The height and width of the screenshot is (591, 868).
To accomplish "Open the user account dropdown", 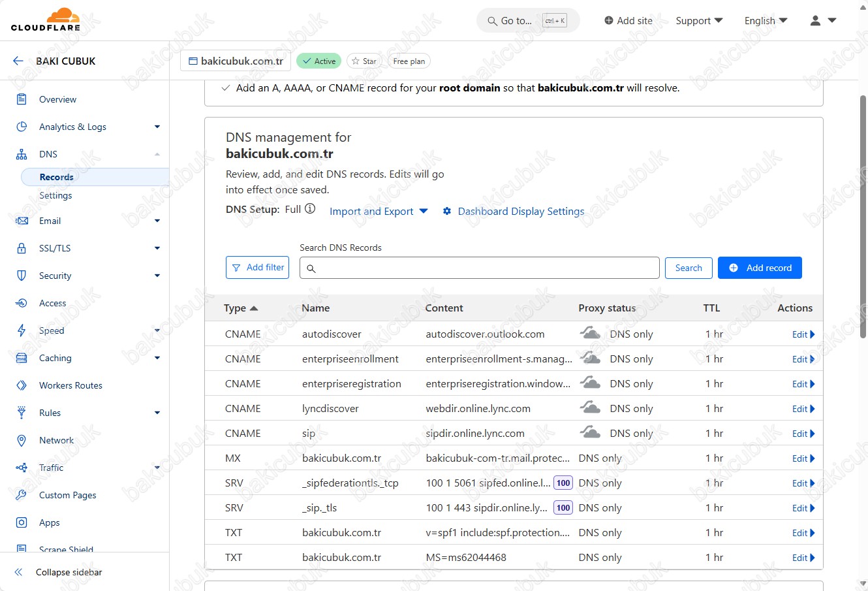I will coord(823,20).
